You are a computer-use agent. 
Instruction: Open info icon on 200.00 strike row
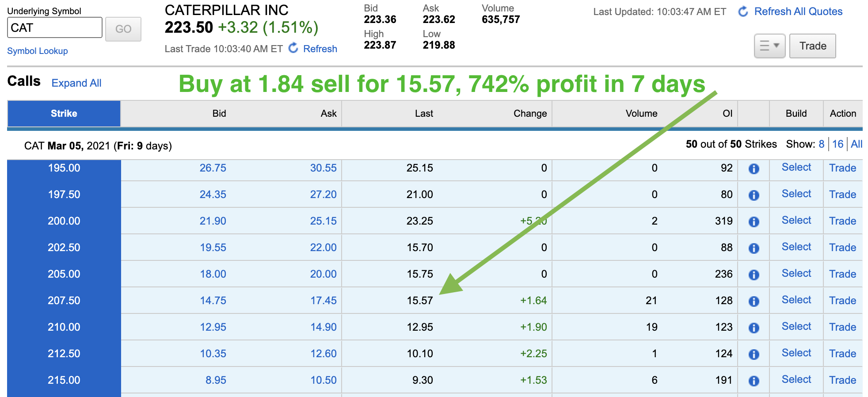(x=754, y=221)
